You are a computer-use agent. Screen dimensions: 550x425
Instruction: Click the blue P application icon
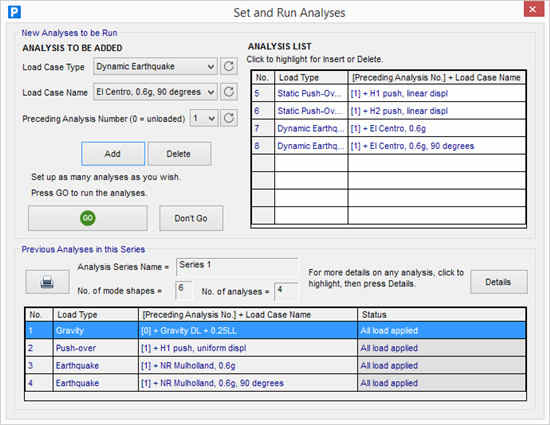[x=14, y=12]
